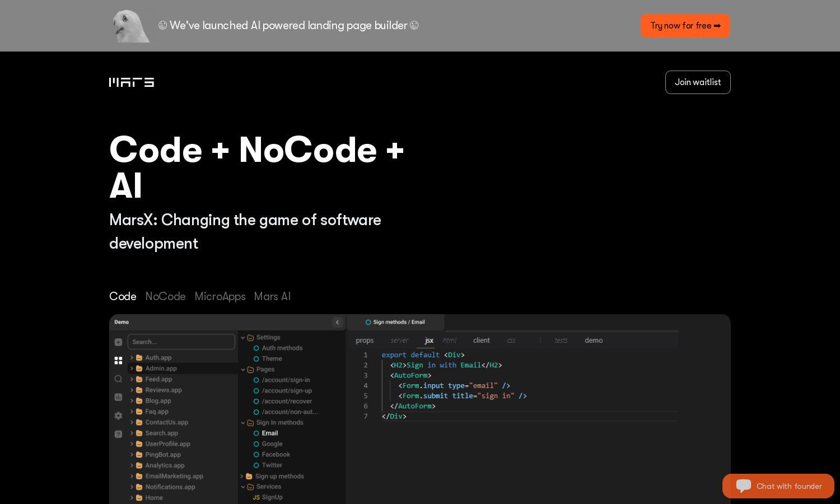
Task: Click the AI landing page builder announcement
Action: (288, 26)
